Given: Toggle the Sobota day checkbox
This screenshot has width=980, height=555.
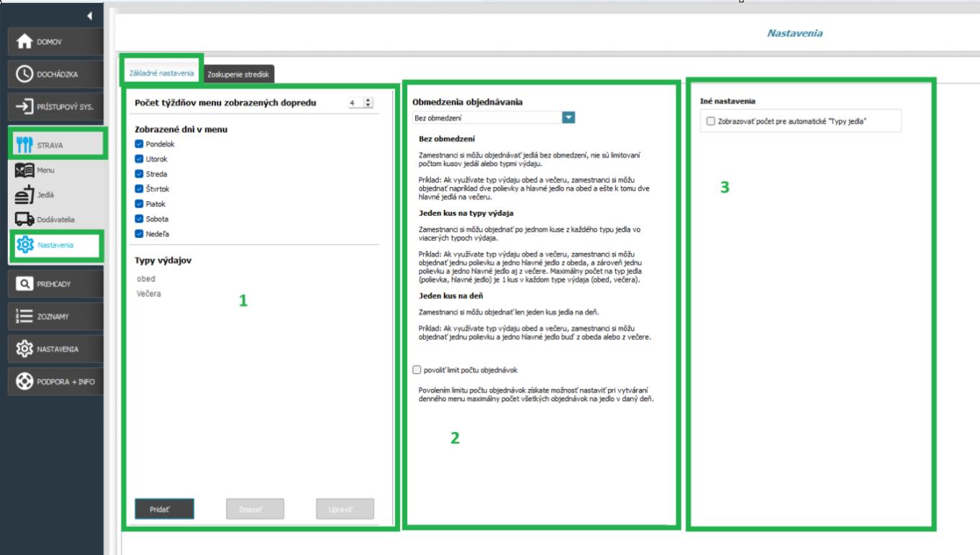Looking at the screenshot, I should click(x=139, y=219).
